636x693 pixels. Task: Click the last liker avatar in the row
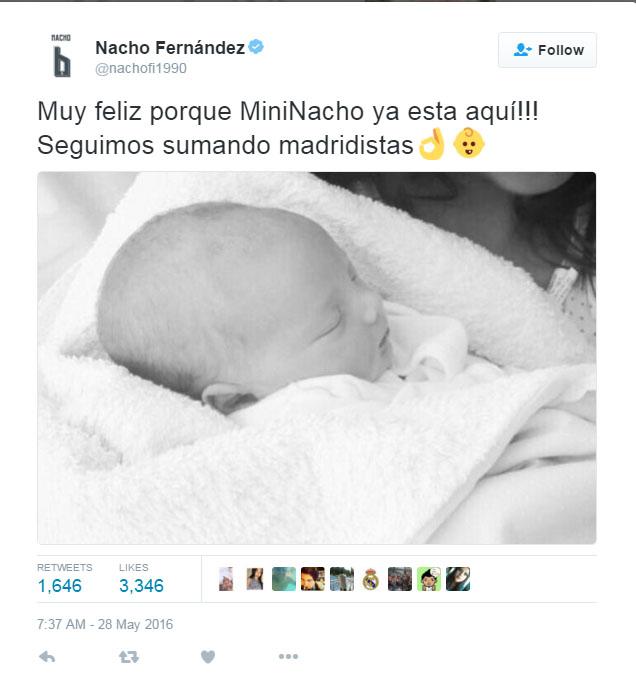458,579
